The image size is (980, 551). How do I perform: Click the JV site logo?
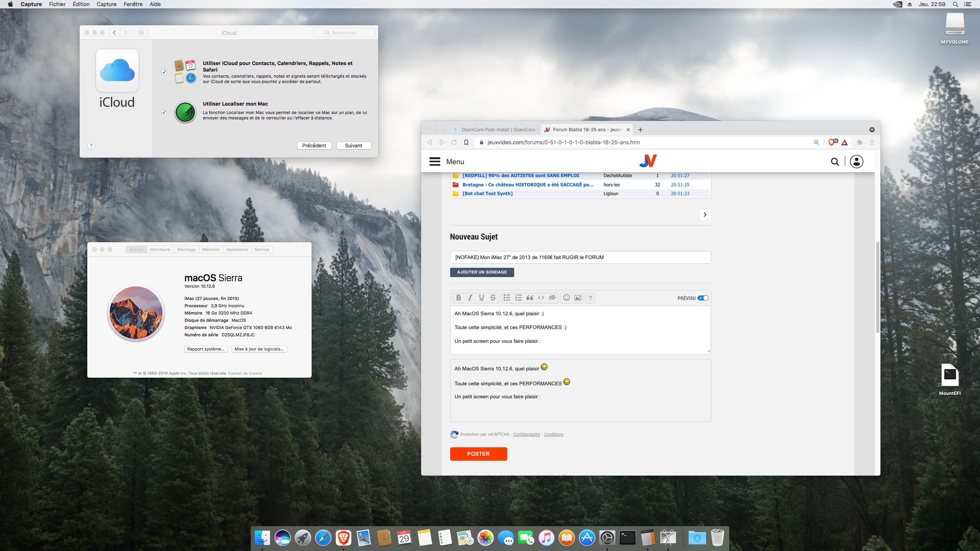click(648, 161)
